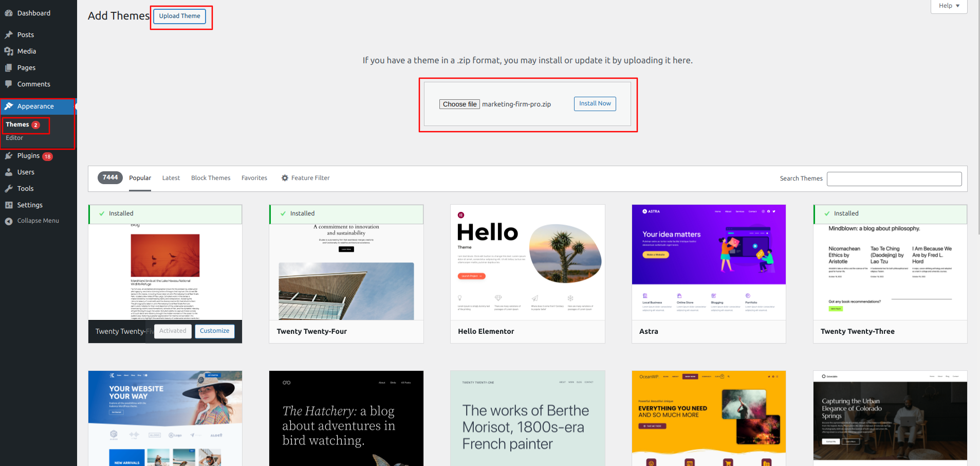Image resolution: width=980 pixels, height=466 pixels.
Task: Open the Themes submenu item
Action: coord(17,124)
